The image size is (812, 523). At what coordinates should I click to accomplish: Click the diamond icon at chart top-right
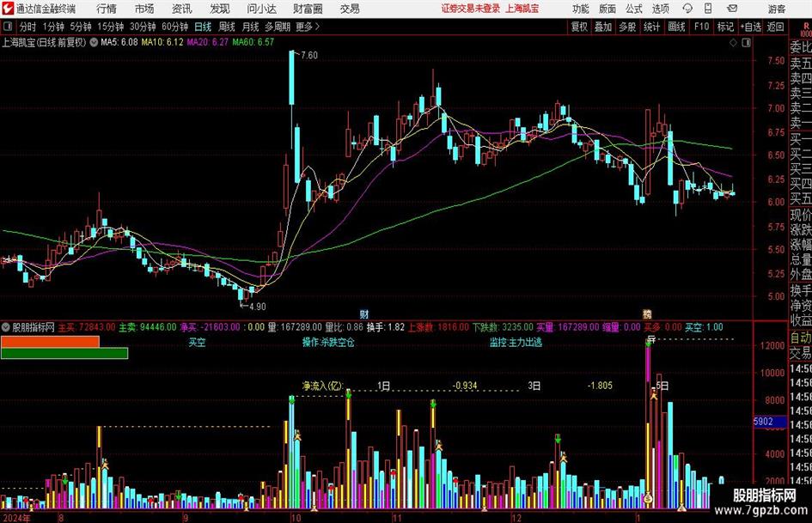(733, 43)
